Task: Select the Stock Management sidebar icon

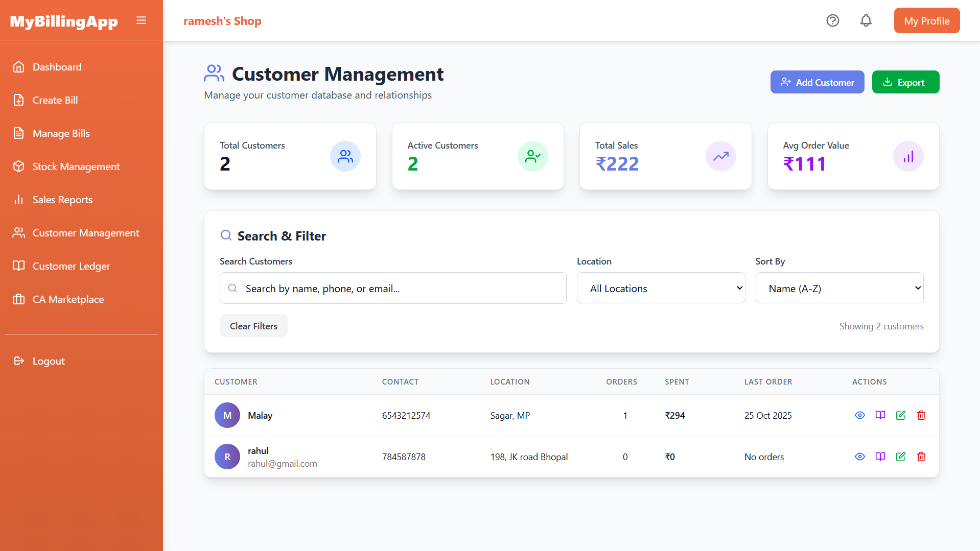Action: [19, 166]
